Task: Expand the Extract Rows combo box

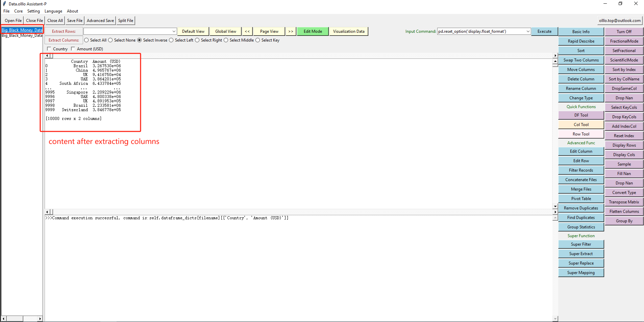Action: click(x=174, y=31)
